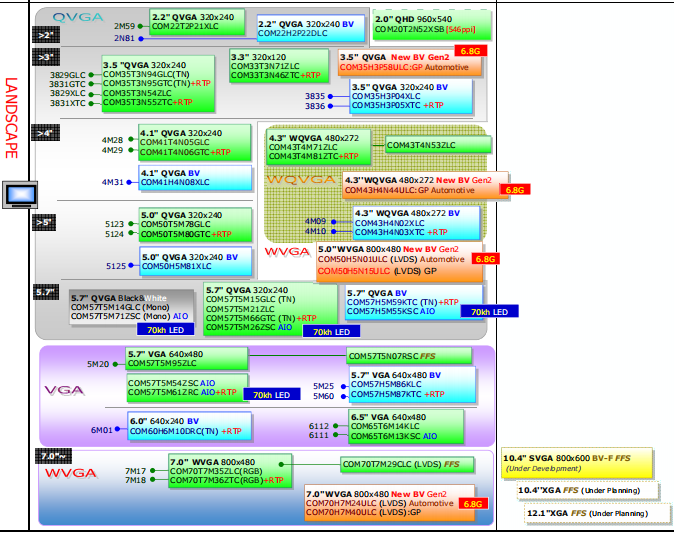Click COM57H5M55KSC AIO part number

pyautogui.click(x=391, y=311)
